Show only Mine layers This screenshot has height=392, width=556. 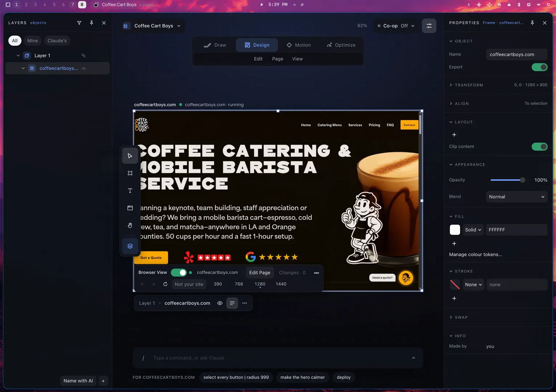pyautogui.click(x=33, y=41)
